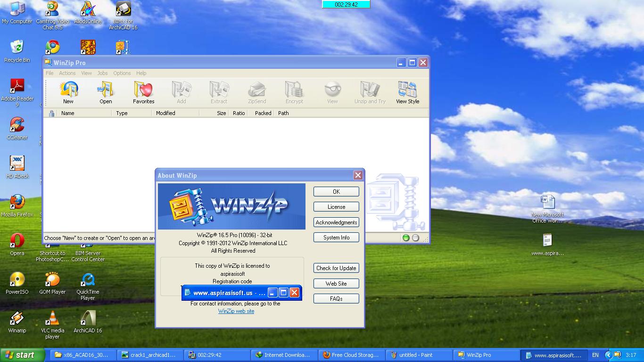644x362 pixels.
Task: Click the System Info button
Action: tap(336, 238)
